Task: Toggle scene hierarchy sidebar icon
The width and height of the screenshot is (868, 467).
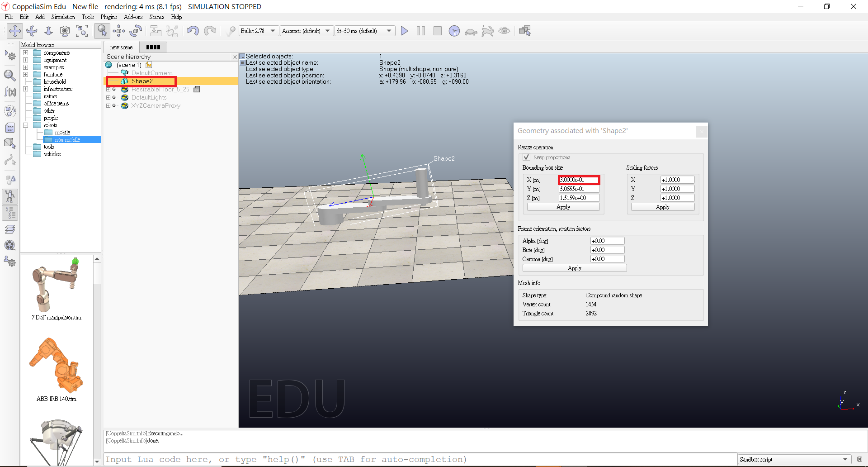Action: click(x=10, y=213)
